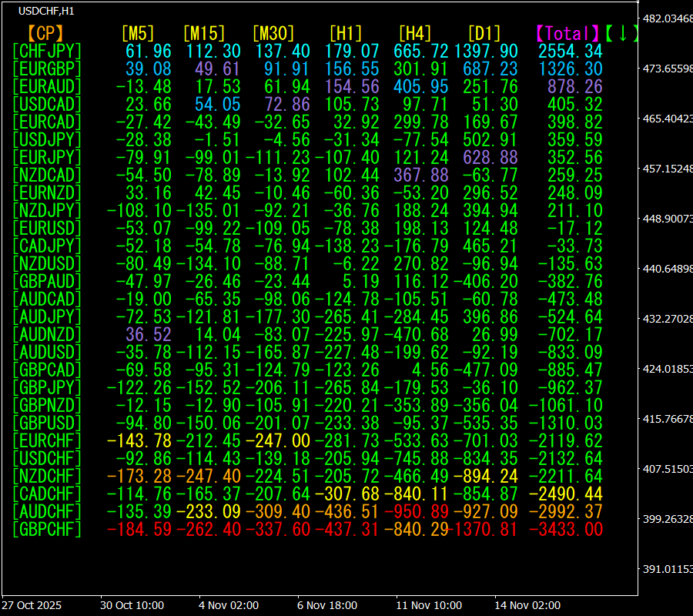Select the [H1] timeframe header
Viewport: 693px width, 616px height.
[x=345, y=33]
